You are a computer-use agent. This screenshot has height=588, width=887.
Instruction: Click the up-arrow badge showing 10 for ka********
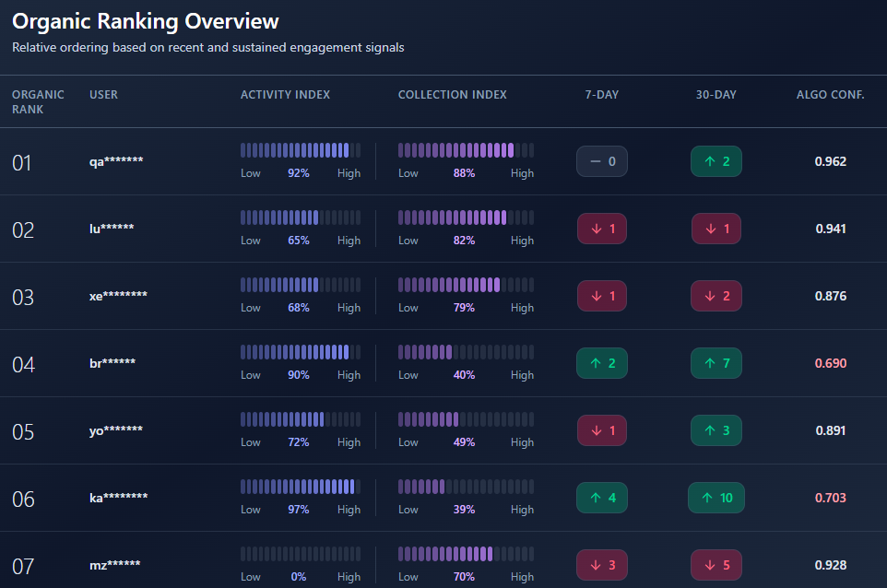tap(716, 498)
